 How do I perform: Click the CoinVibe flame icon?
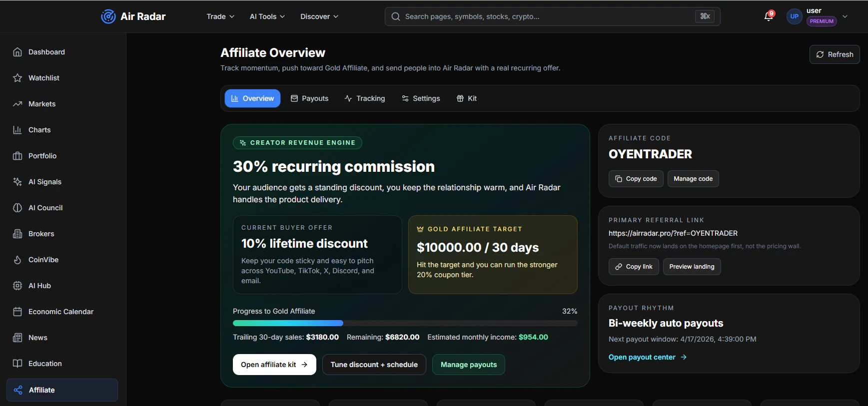tap(17, 260)
